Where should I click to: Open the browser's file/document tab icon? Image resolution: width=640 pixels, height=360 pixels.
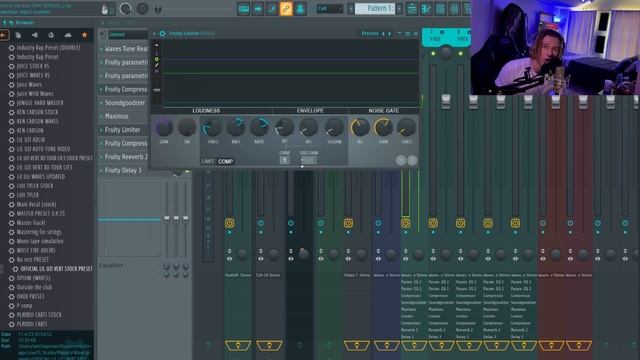point(18,36)
